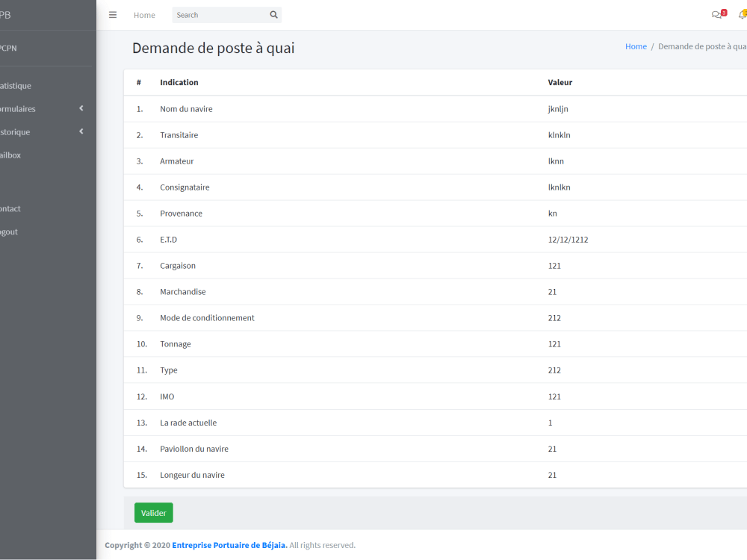Image resolution: width=747 pixels, height=560 pixels.
Task: Select Paviollon du navire row label
Action: point(194,449)
